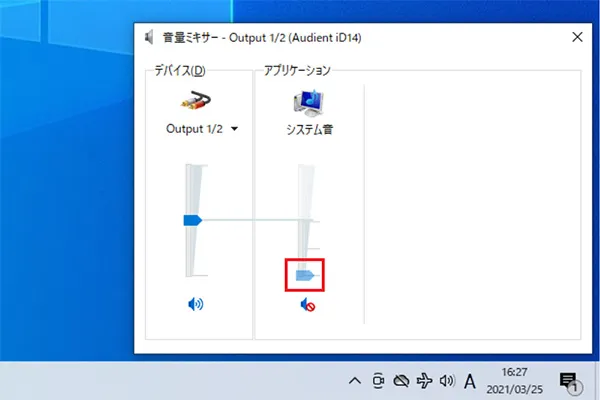Screen dimensions: 600x400
Task: Close the 音量ミキサー window
Action: click(577, 38)
